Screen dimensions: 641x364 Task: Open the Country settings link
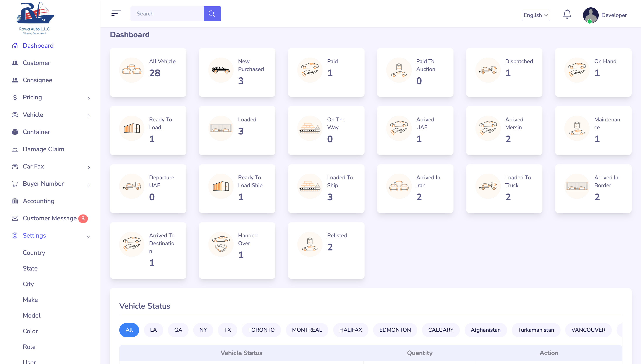[34, 253]
